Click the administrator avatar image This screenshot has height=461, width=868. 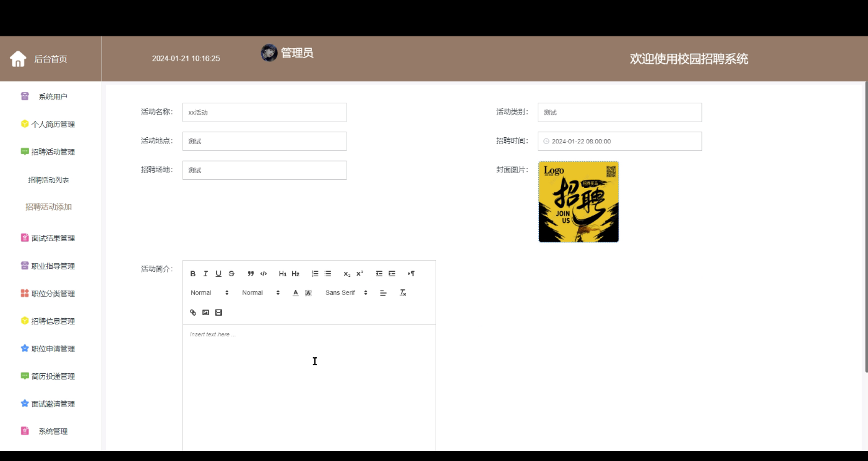269,53
